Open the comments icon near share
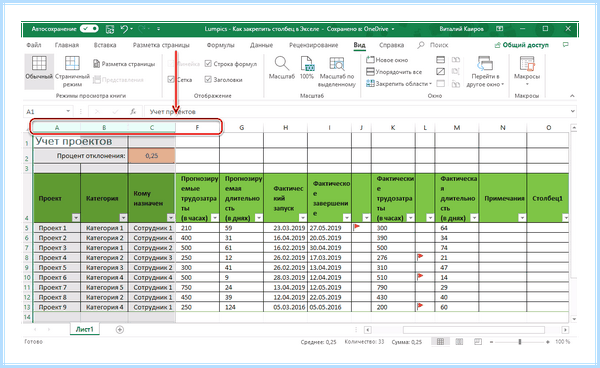 (566, 45)
